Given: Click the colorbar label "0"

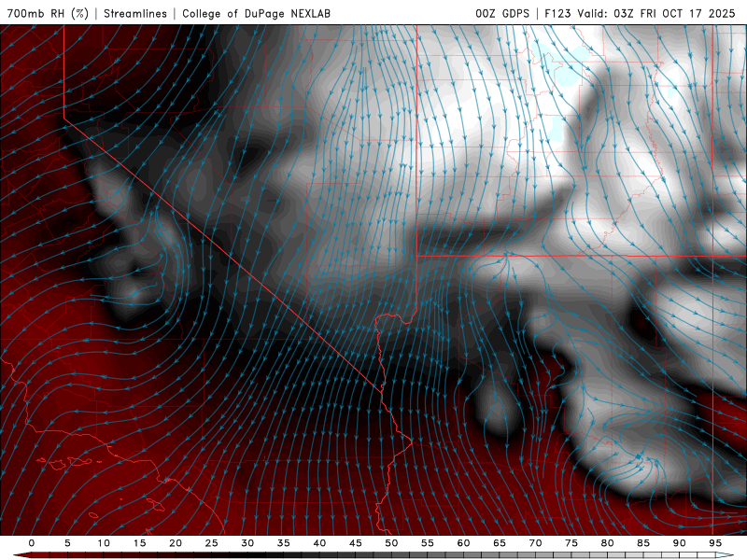Looking at the screenshot, I should coord(32,543).
